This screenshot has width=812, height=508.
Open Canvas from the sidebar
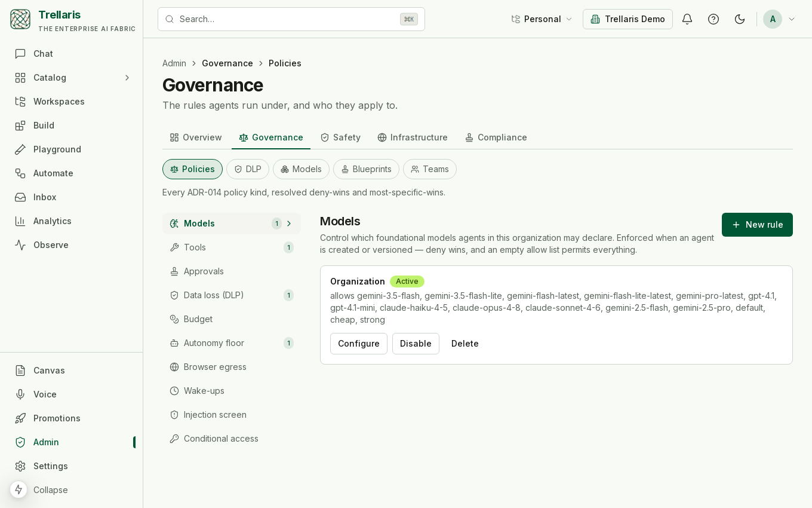click(x=72, y=371)
